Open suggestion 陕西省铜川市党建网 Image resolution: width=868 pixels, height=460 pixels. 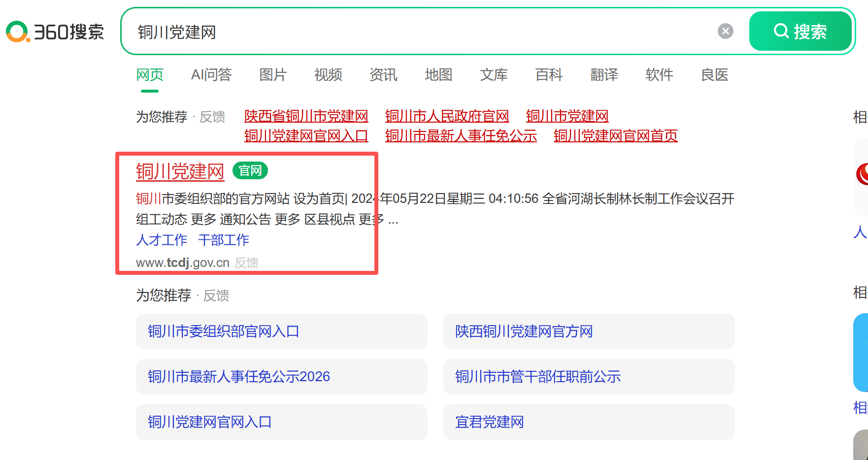pos(306,116)
